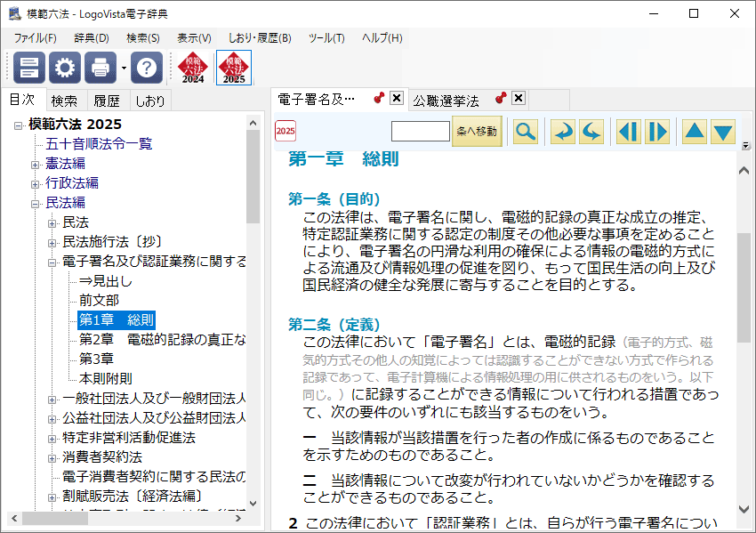Select 第1章 総則 tree item
Viewport: 756px width, 533px height.
coord(117,319)
